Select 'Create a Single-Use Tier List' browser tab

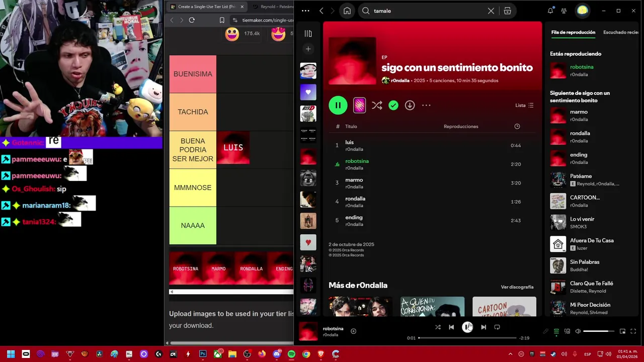(x=207, y=7)
